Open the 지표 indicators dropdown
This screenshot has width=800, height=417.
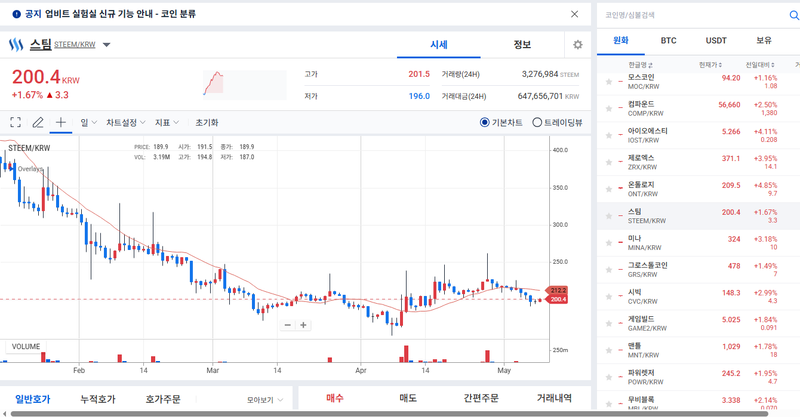pos(167,122)
